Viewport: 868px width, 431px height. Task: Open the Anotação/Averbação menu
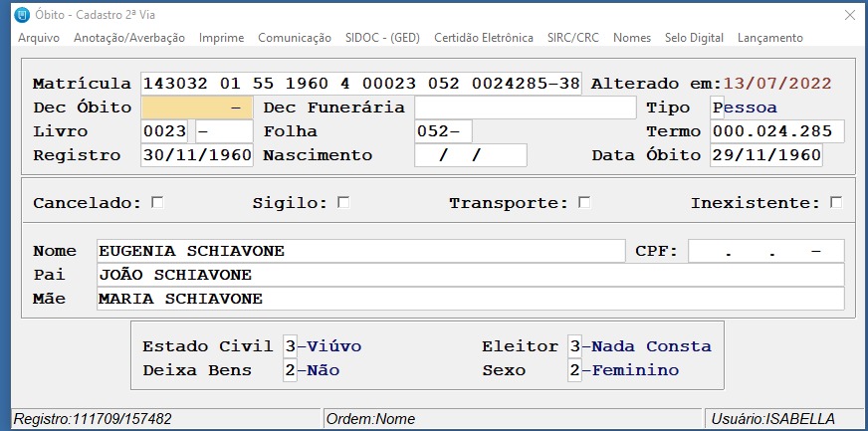129,38
